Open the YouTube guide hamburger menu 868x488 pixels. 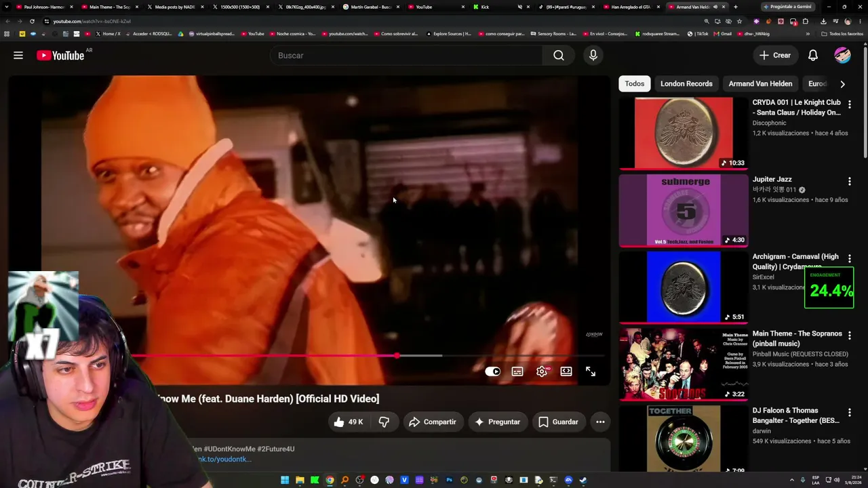point(18,56)
